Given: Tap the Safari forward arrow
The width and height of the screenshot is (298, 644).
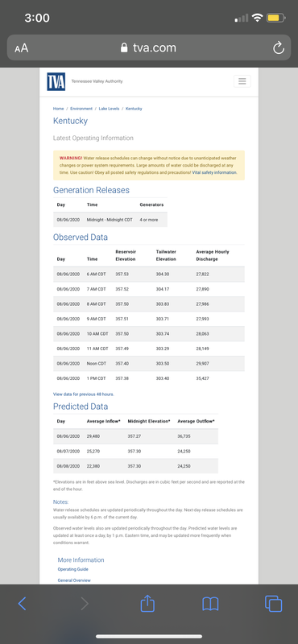Looking at the screenshot, I should point(85,603).
